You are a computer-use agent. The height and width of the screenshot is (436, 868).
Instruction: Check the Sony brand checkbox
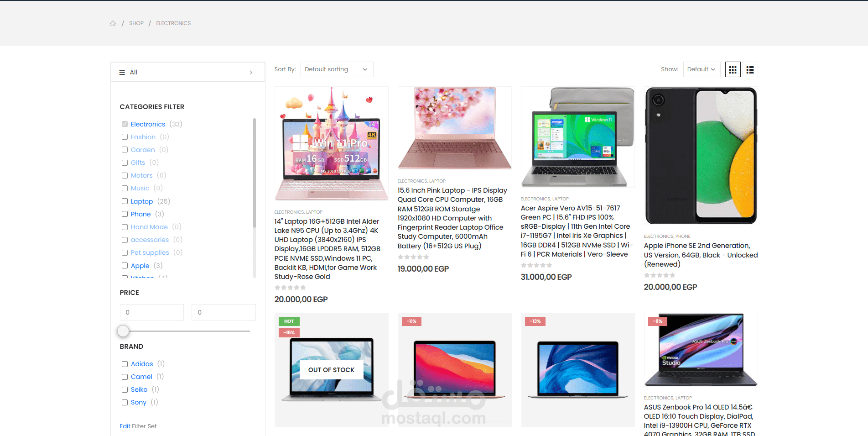(125, 402)
